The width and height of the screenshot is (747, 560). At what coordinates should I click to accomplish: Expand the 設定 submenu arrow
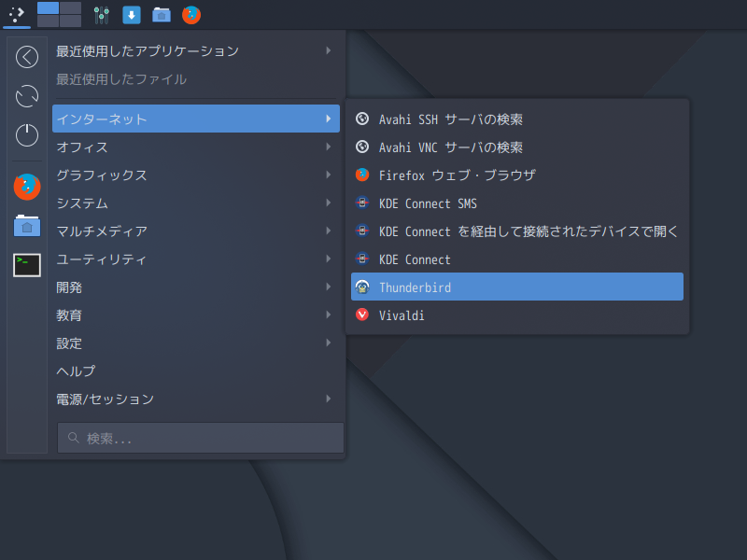329,343
